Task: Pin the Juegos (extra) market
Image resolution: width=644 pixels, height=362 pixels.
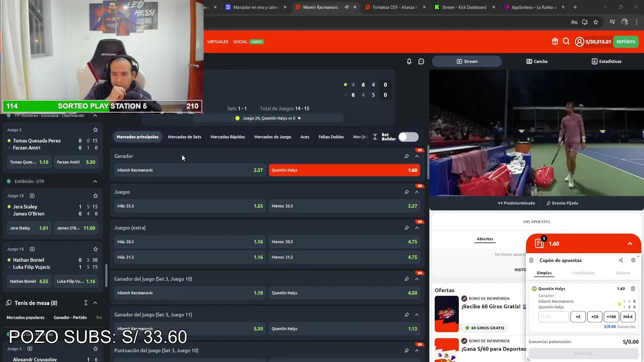Action: coord(407,228)
